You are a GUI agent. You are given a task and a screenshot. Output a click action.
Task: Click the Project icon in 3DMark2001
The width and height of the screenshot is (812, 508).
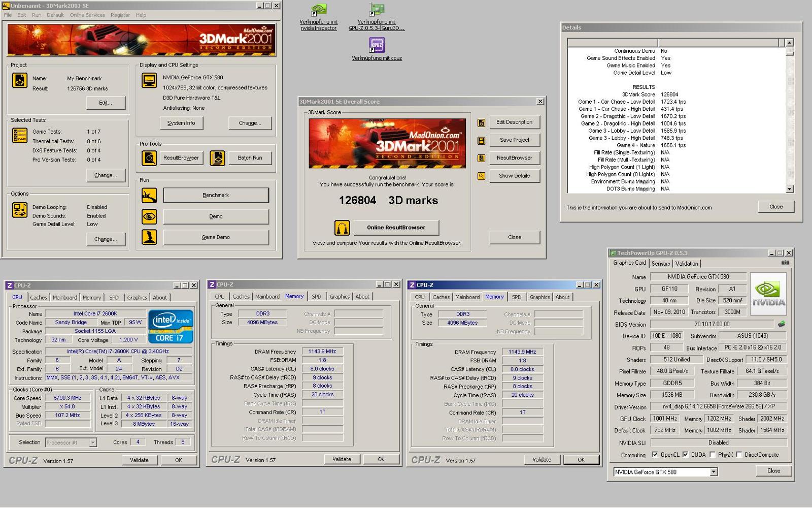20,80
